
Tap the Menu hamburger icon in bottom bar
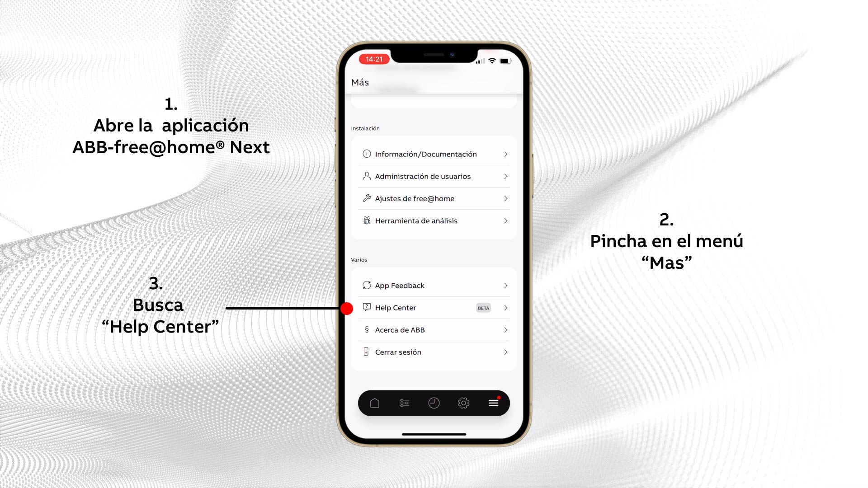coord(494,403)
